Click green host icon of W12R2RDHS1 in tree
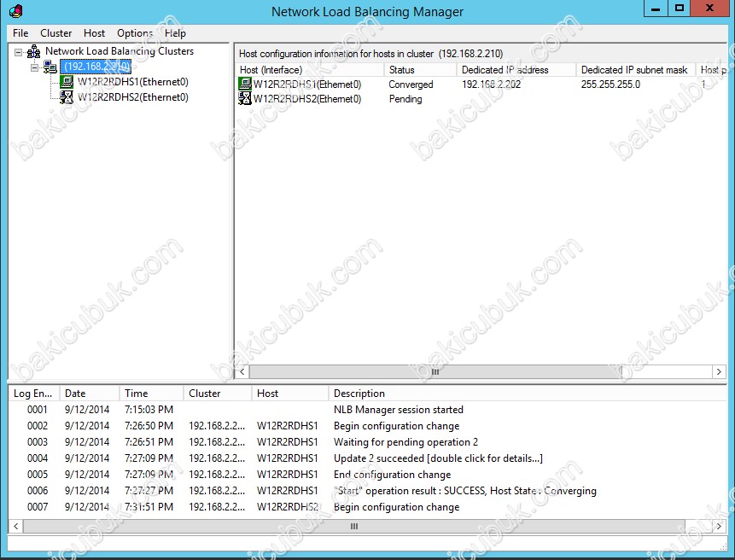The width and height of the screenshot is (735, 560). (67, 82)
